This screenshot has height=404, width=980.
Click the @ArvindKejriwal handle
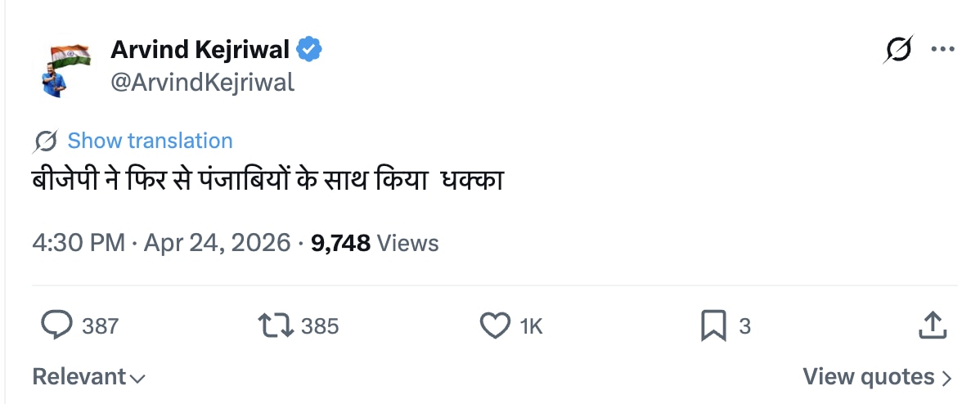tap(202, 83)
